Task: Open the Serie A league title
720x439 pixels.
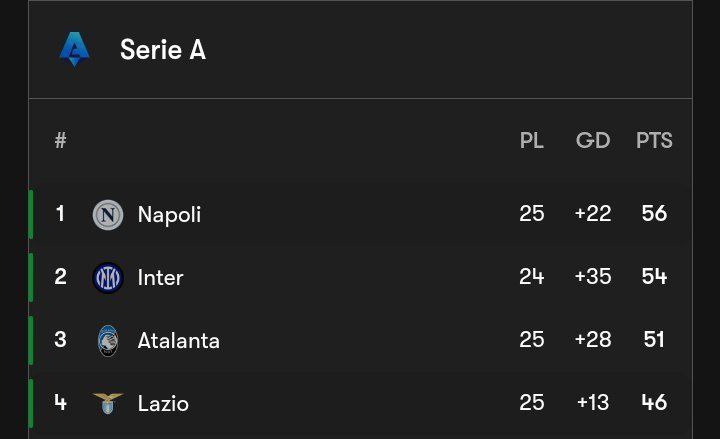Action: click(163, 49)
